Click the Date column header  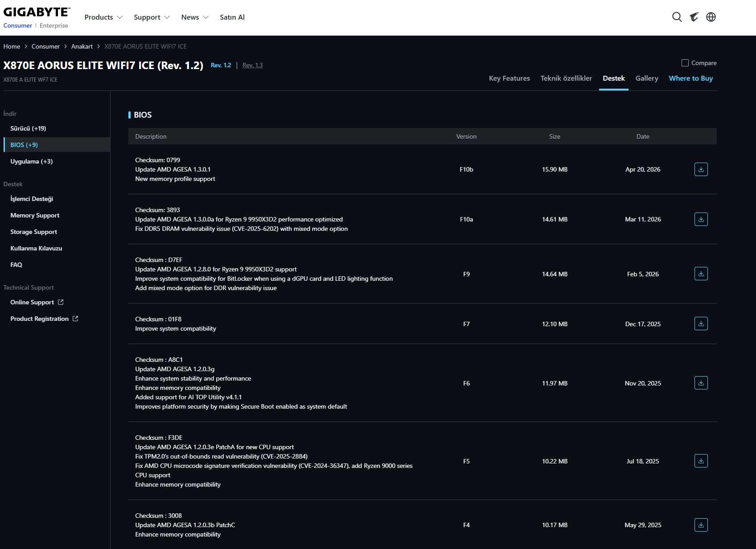(x=643, y=136)
